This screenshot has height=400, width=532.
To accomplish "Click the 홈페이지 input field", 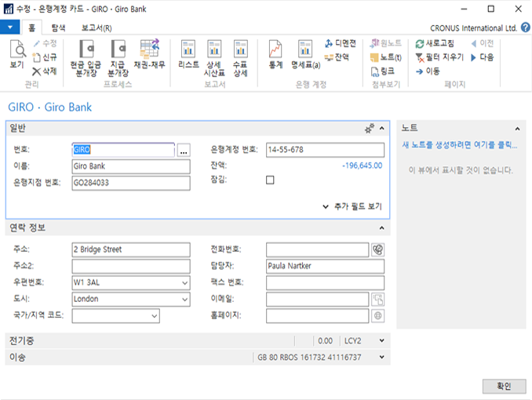I will click(317, 316).
